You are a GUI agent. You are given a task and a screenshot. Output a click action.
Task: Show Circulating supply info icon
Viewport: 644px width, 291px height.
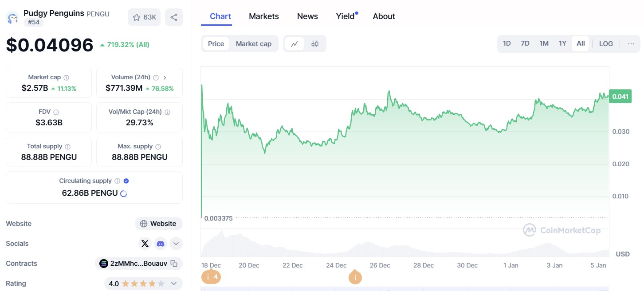(117, 181)
